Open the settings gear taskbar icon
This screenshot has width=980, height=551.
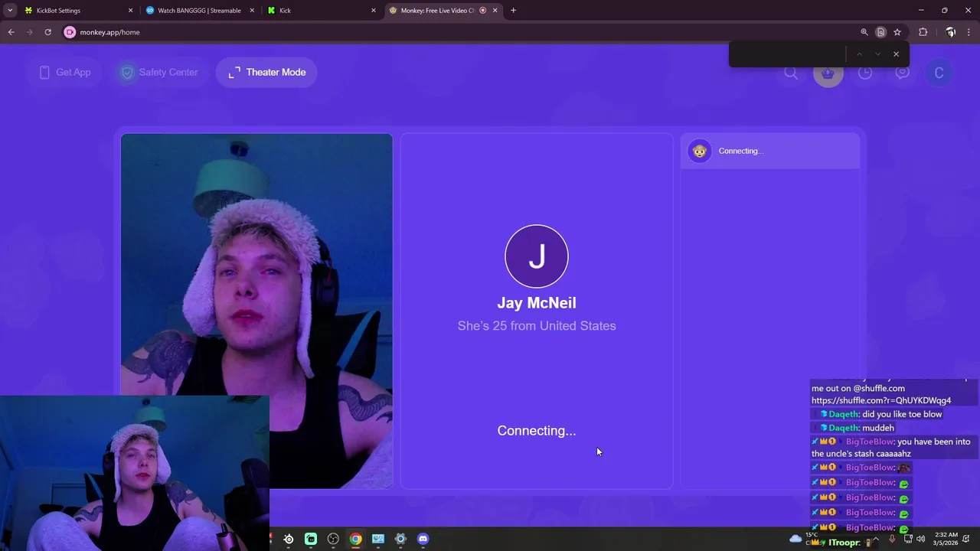pos(400,539)
